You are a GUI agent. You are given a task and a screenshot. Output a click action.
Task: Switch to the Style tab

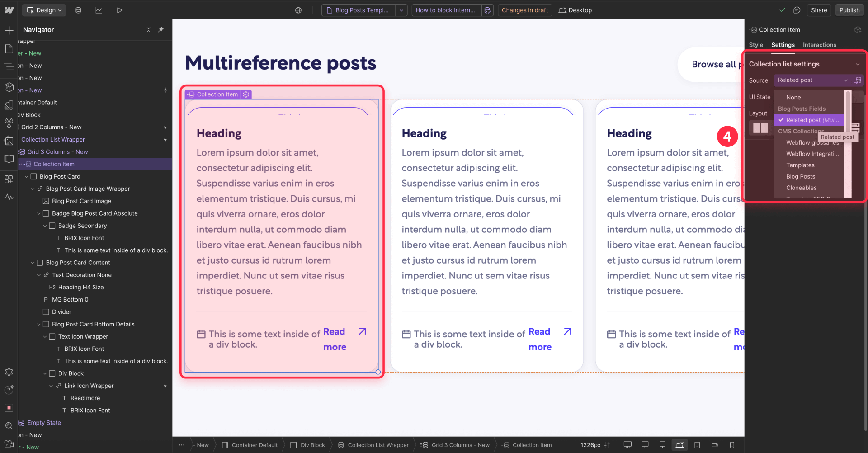pos(756,45)
